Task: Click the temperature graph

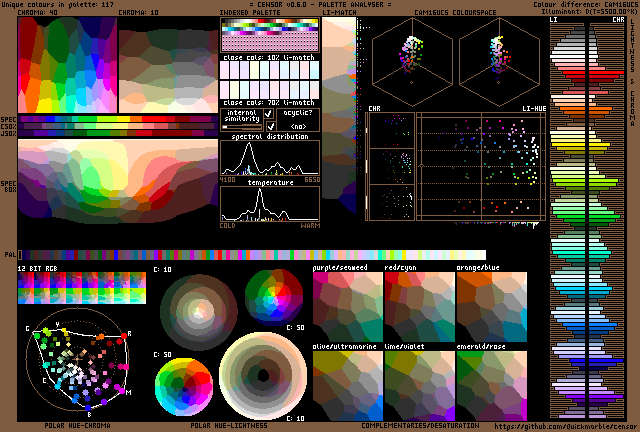Action: pyautogui.click(x=270, y=204)
